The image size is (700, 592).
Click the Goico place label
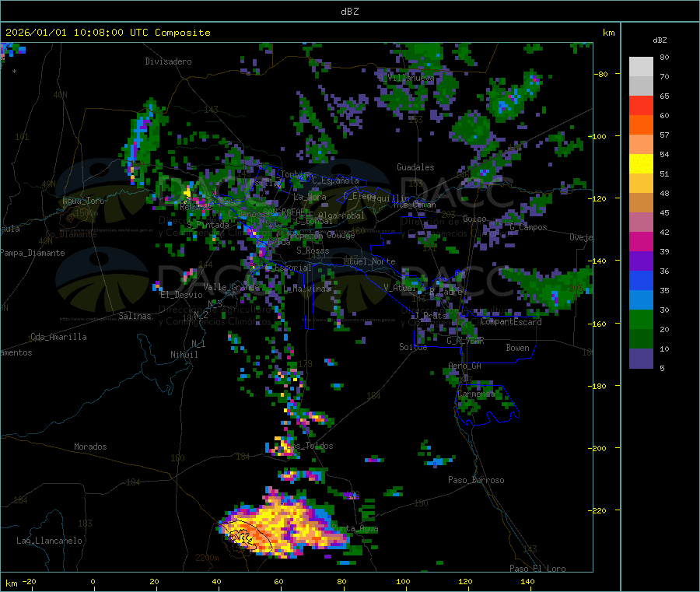coord(474,219)
